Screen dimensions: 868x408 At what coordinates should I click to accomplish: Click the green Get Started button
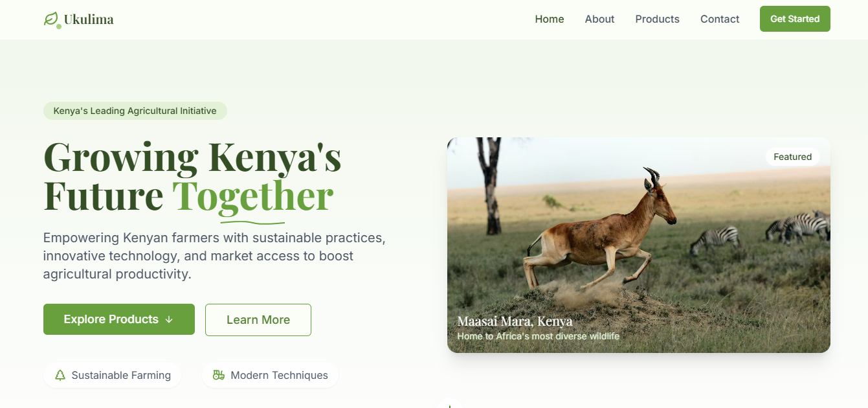pyautogui.click(x=795, y=19)
